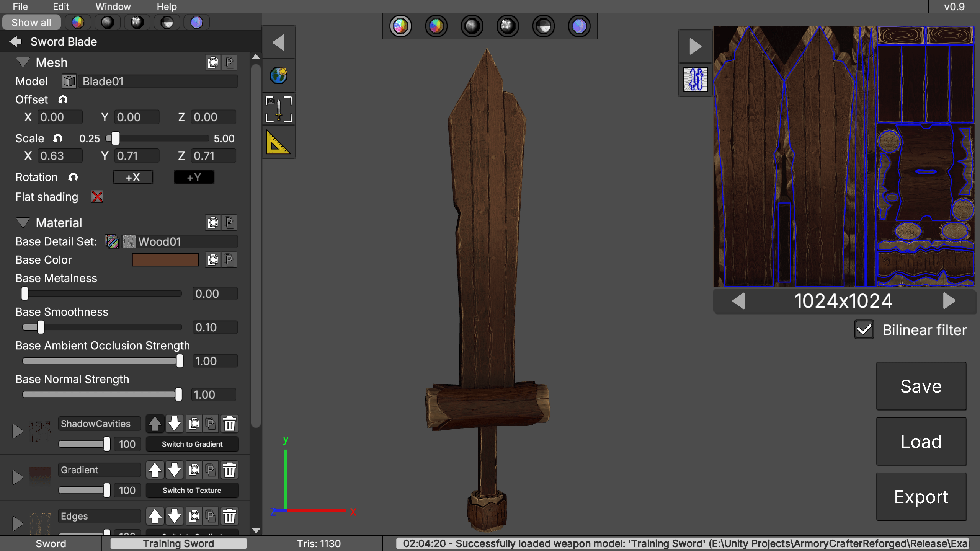Open the Base Color brown swatch
The image size is (980, 551).
click(165, 260)
